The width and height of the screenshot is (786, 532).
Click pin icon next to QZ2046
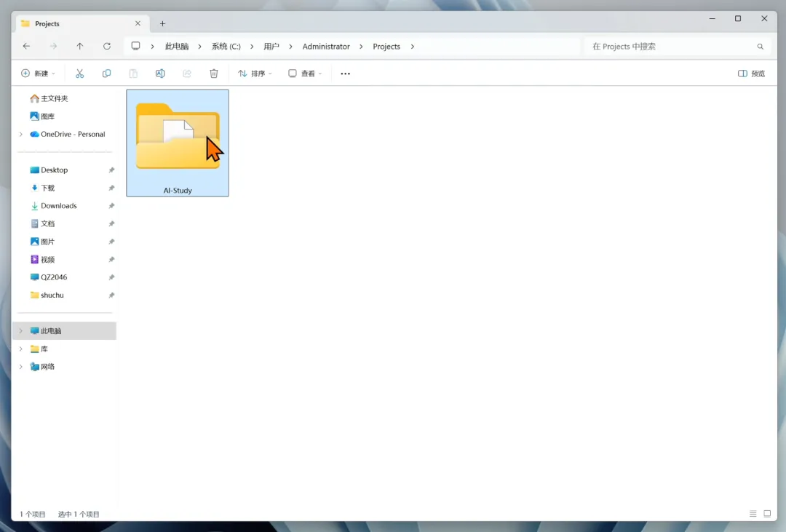(x=111, y=277)
